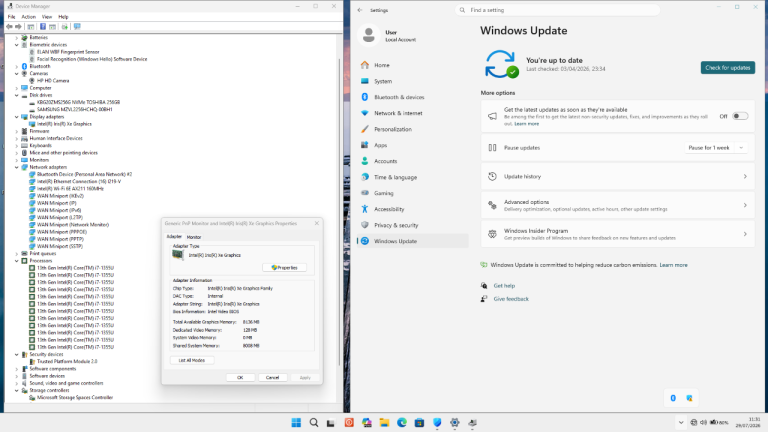The height and width of the screenshot is (432, 768).
Task: Open Time & language in Settings sidebar
Action: tap(412, 177)
